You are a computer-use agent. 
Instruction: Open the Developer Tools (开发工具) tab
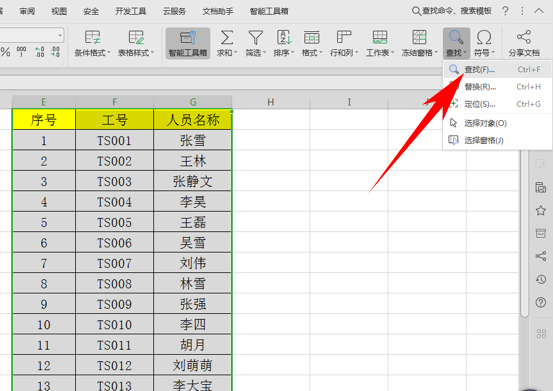coord(131,11)
